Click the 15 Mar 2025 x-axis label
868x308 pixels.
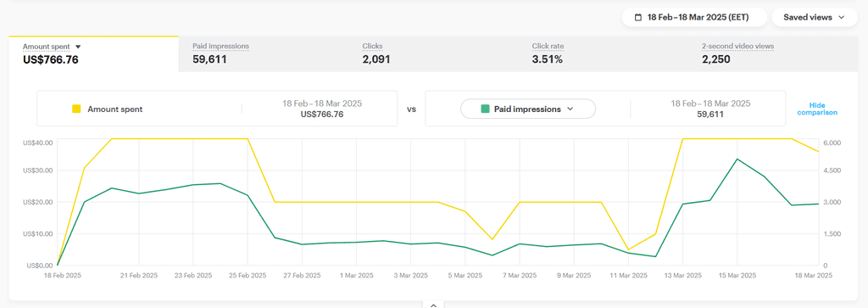tap(737, 275)
